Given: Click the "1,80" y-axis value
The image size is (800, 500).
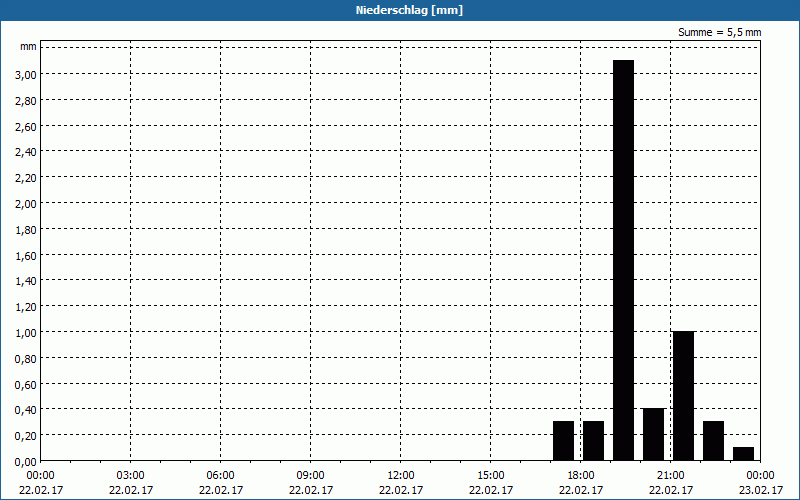Looking at the screenshot, I should 26,230.
